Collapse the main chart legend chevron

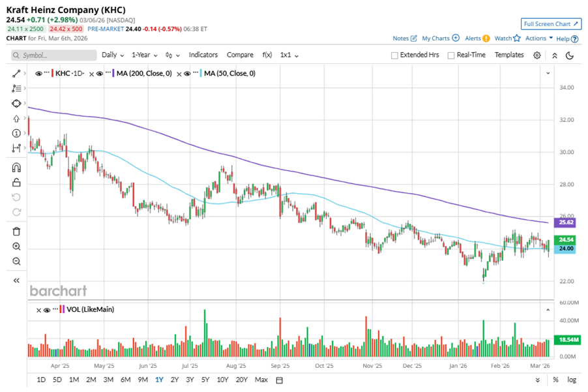pos(548,73)
